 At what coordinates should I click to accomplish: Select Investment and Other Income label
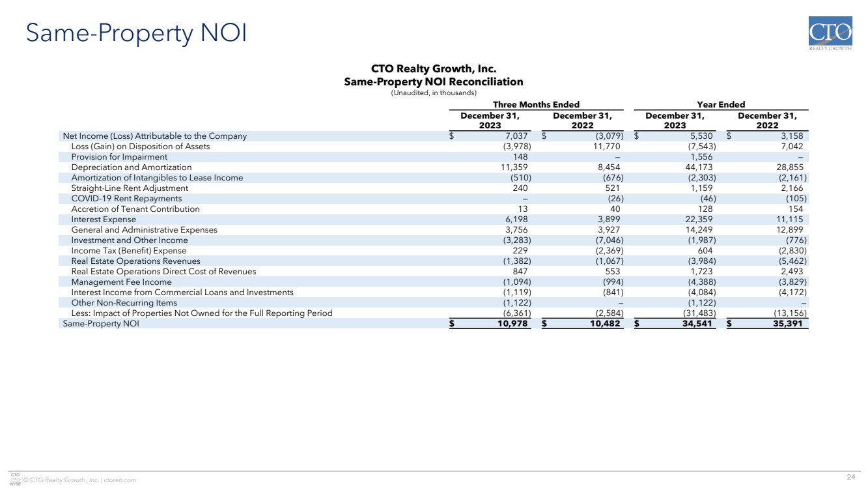point(130,240)
